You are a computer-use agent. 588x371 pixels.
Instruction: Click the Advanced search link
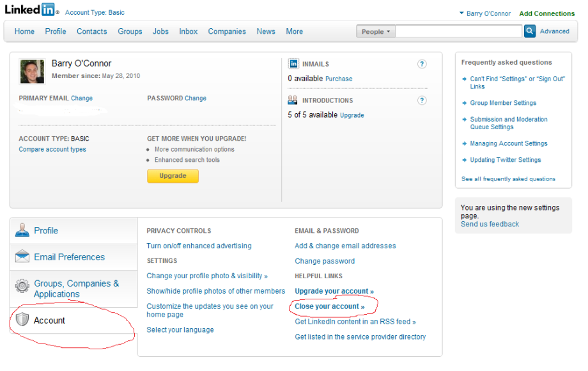[x=554, y=31]
